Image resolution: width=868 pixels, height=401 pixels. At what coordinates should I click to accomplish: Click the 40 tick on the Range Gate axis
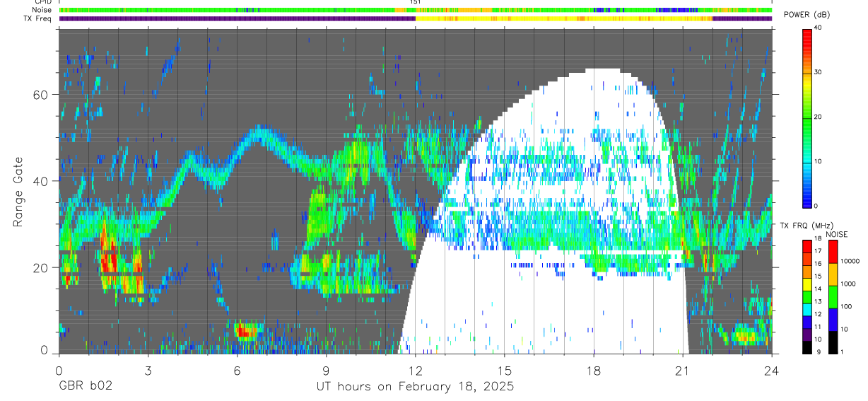42,181
